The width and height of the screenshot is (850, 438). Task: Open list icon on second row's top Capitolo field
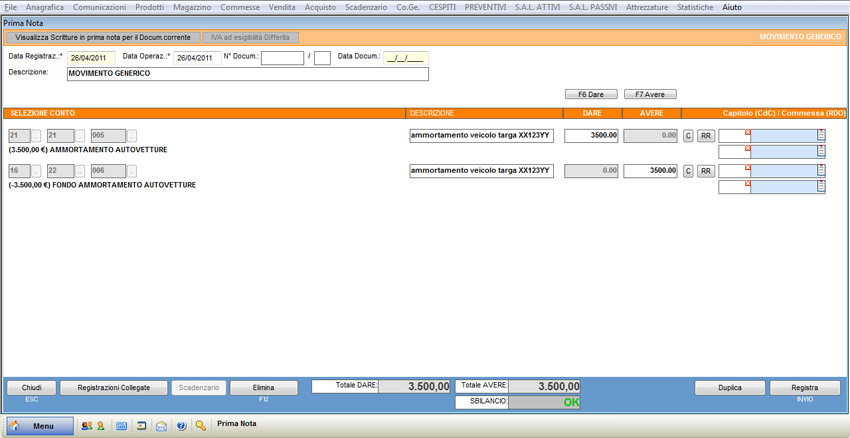pos(821,171)
